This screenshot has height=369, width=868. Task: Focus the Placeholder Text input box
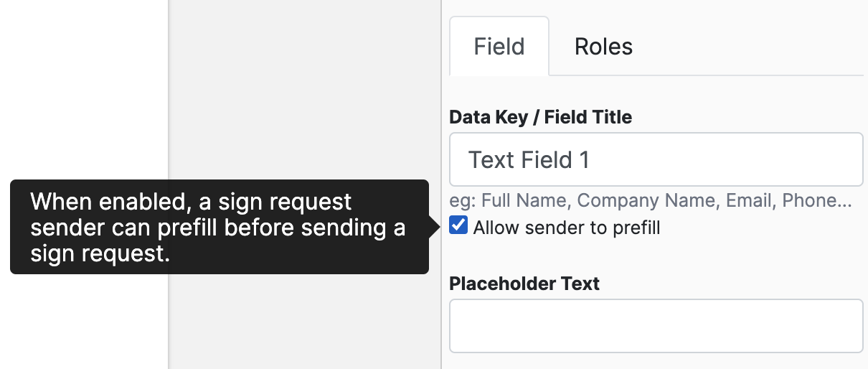(656, 325)
